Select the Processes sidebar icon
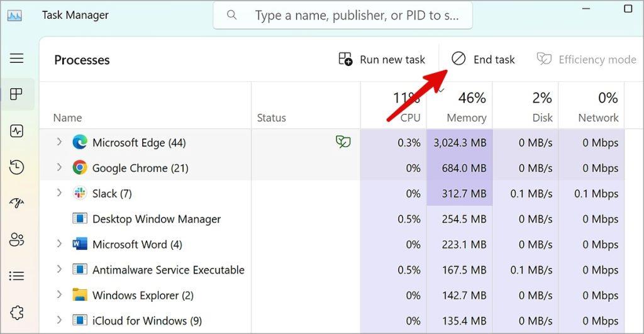 pyautogui.click(x=16, y=94)
